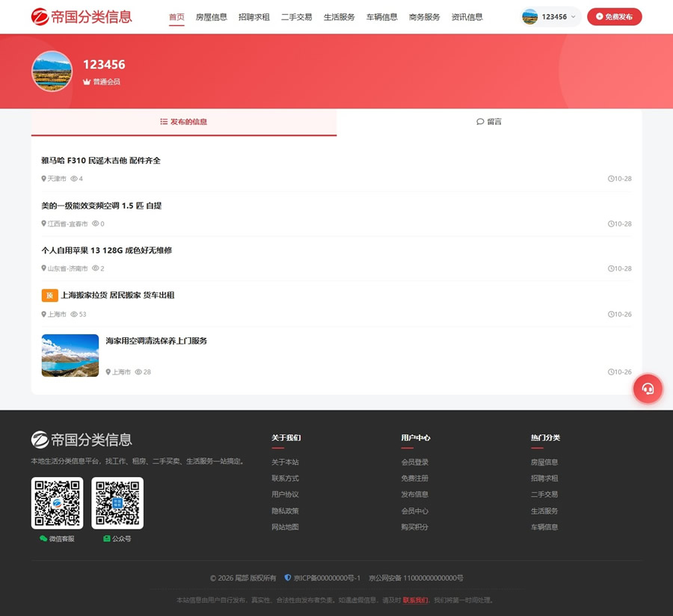Switch to the 发布的信息 tab
The image size is (673, 616).
point(184,122)
